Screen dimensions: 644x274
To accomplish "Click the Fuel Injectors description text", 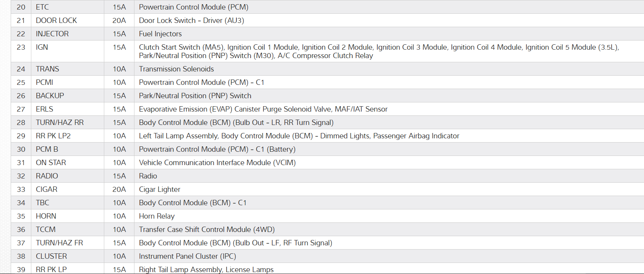I will 160,34.
